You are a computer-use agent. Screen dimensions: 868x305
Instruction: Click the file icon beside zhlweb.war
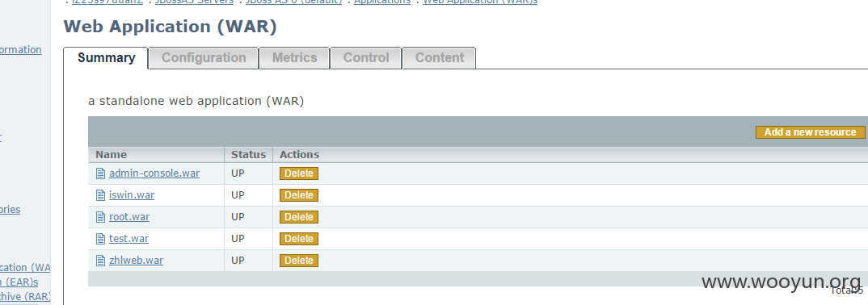point(100,261)
